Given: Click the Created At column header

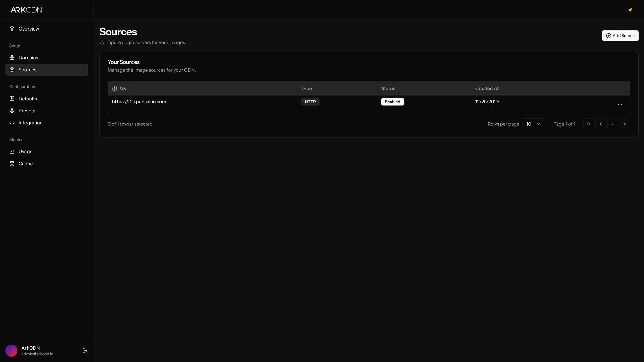Looking at the screenshot, I should tap(487, 88).
